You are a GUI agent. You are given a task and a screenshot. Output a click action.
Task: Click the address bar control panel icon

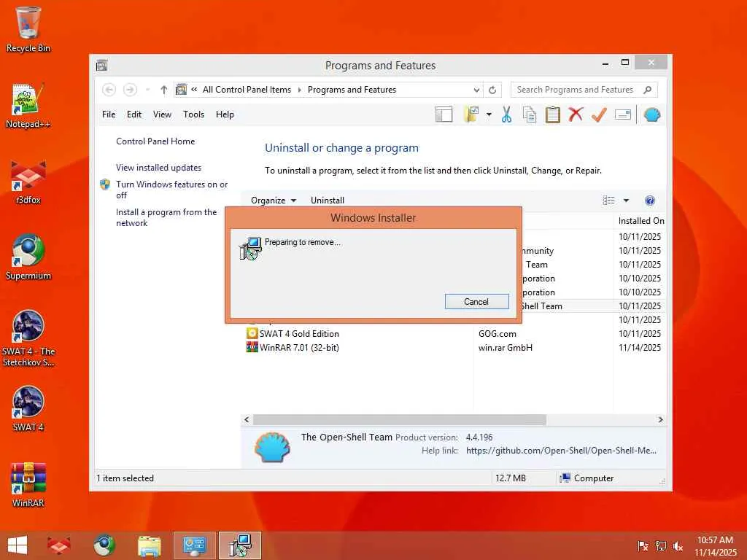pos(182,90)
